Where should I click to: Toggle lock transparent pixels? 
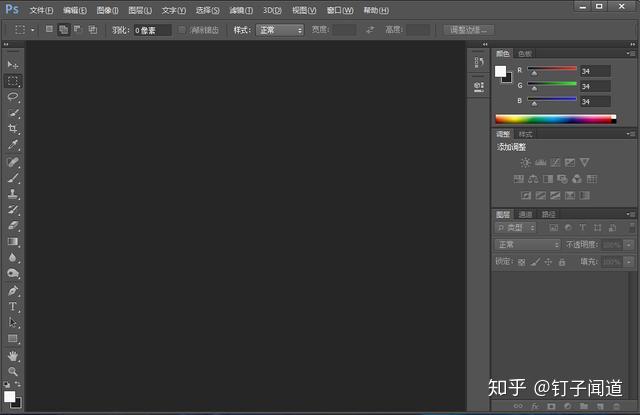[x=521, y=262]
